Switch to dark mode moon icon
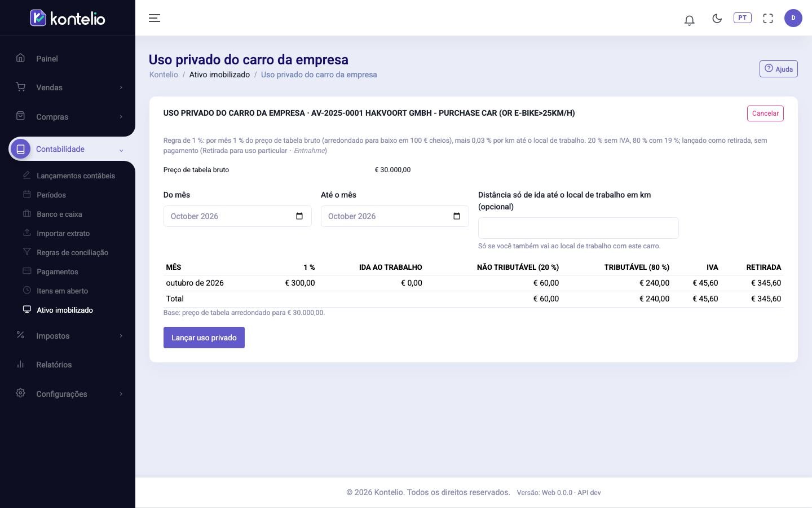Screen dimensions: 812x508 click(717, 18)
